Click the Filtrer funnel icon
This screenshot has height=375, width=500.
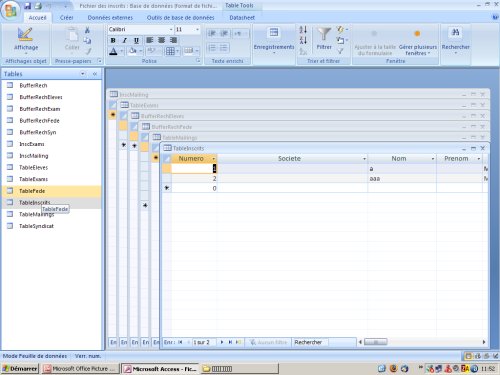324,35
